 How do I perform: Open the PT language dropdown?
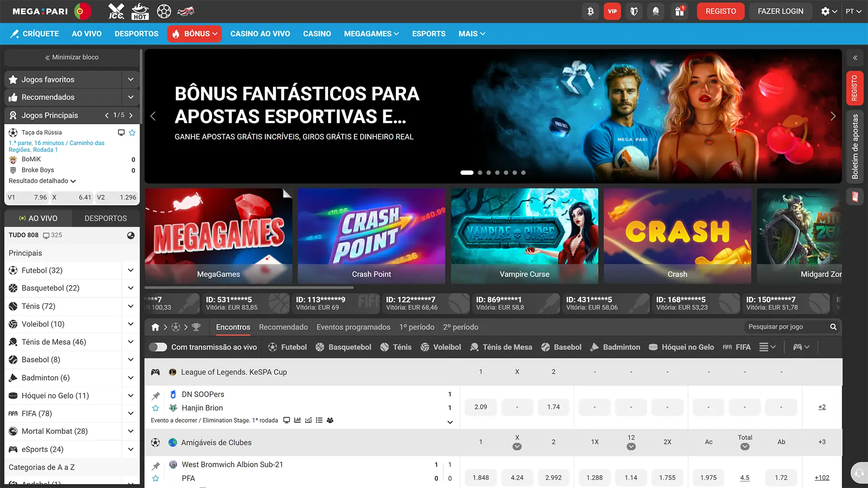pyautogui.click(x=854, y=11)
